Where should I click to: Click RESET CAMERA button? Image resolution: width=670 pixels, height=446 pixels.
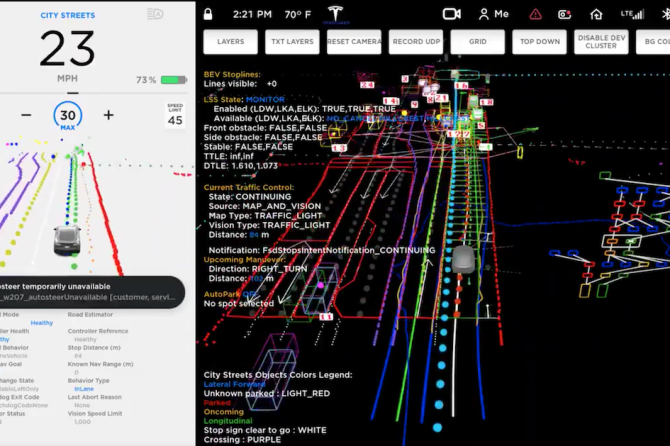pyautogui.click(x=354, y=42)
